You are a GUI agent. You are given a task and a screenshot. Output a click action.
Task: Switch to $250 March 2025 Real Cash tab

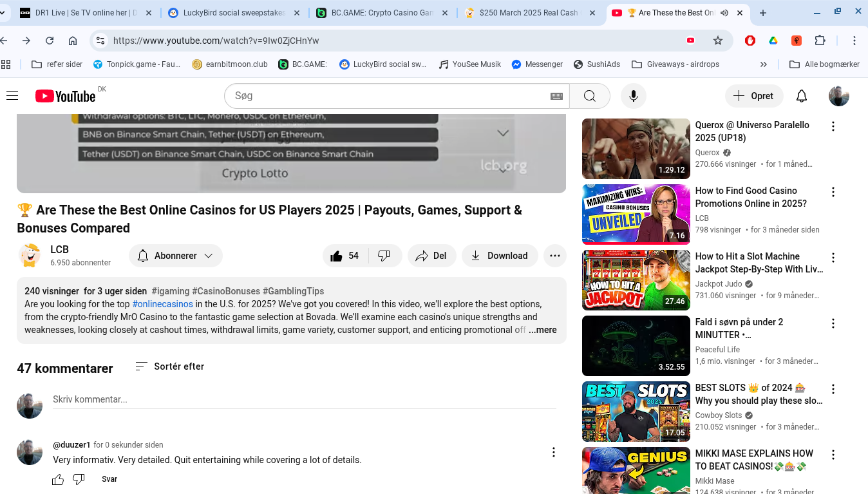531,13
